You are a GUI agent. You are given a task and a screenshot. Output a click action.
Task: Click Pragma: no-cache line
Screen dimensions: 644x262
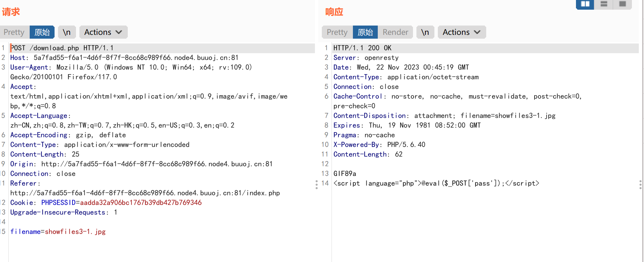tap(364, 135)
